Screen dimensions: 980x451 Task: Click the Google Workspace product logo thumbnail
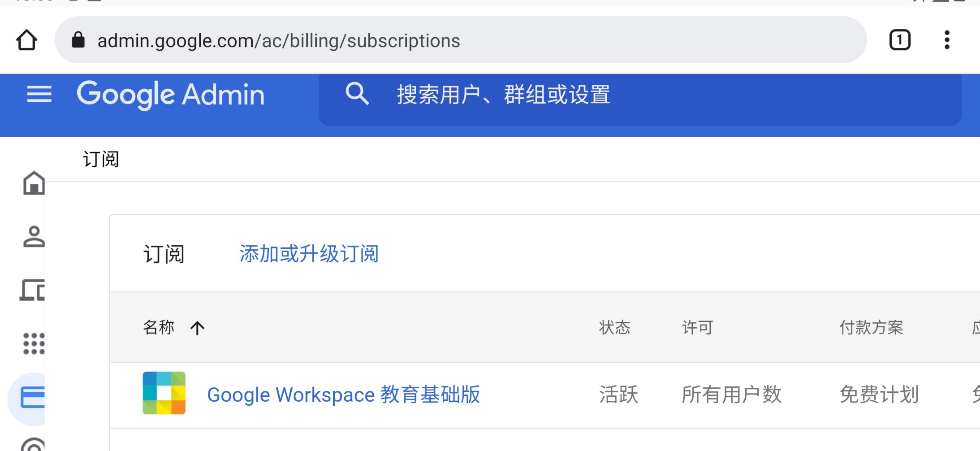tap(164, 393)
